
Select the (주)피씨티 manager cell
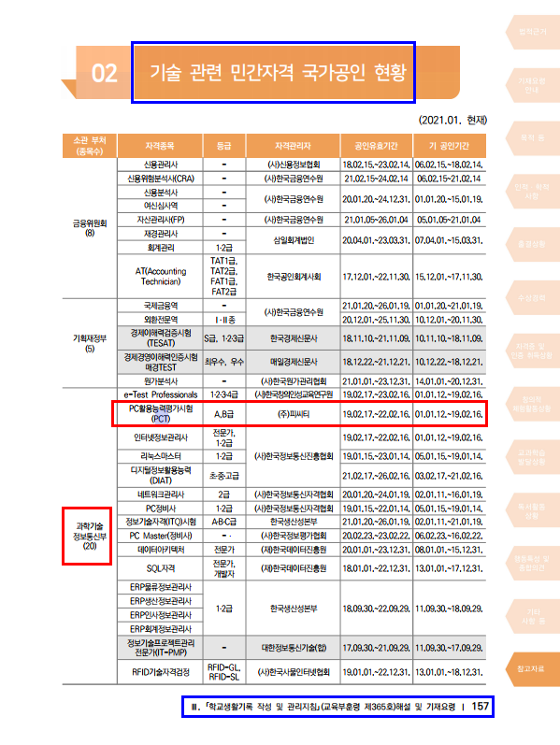(294, 414)
